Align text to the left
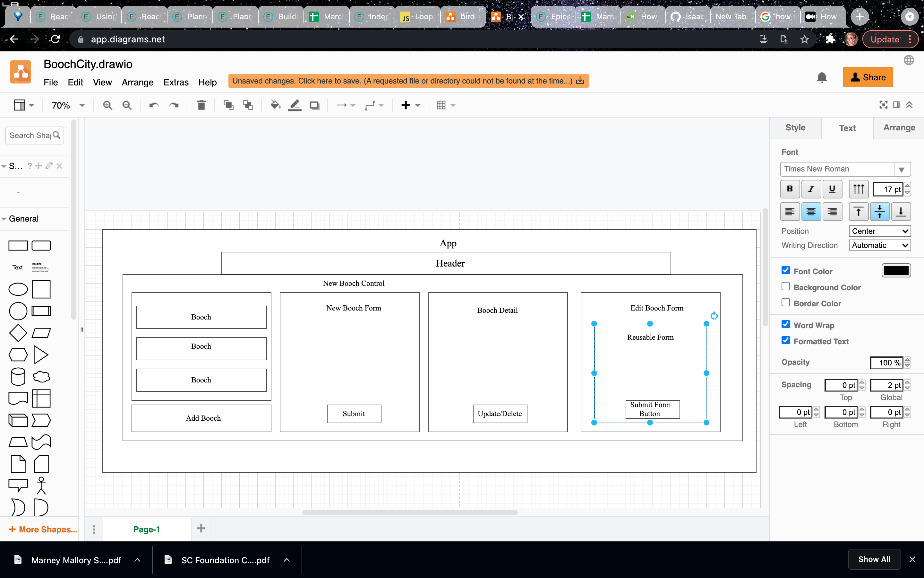Image resolution: width=924 pixels, height=578 pixels. pos(790,211)
